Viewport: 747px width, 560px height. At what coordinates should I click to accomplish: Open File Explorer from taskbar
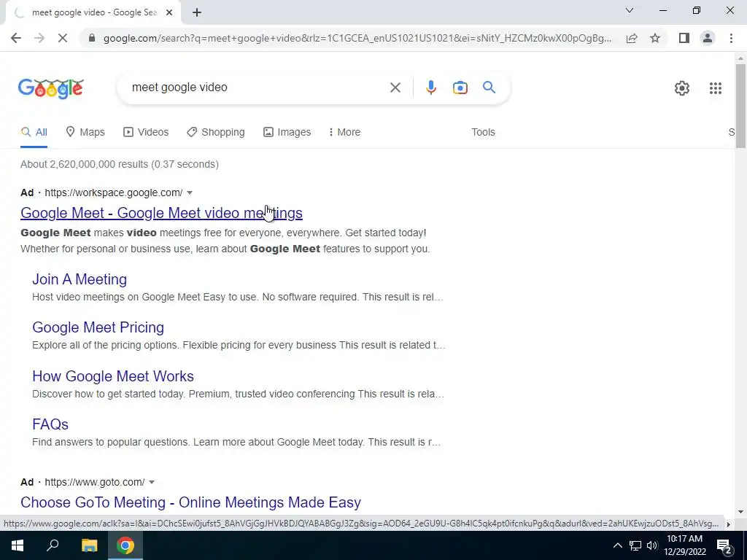89,545
